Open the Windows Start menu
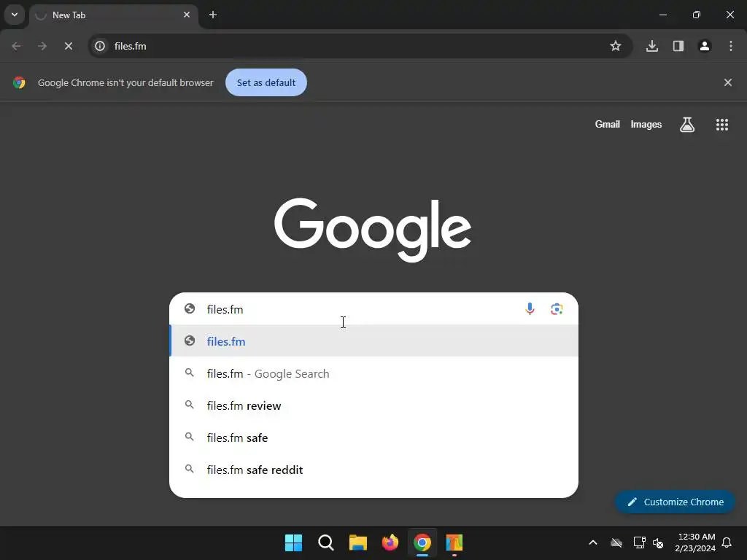 coord(293,542)
